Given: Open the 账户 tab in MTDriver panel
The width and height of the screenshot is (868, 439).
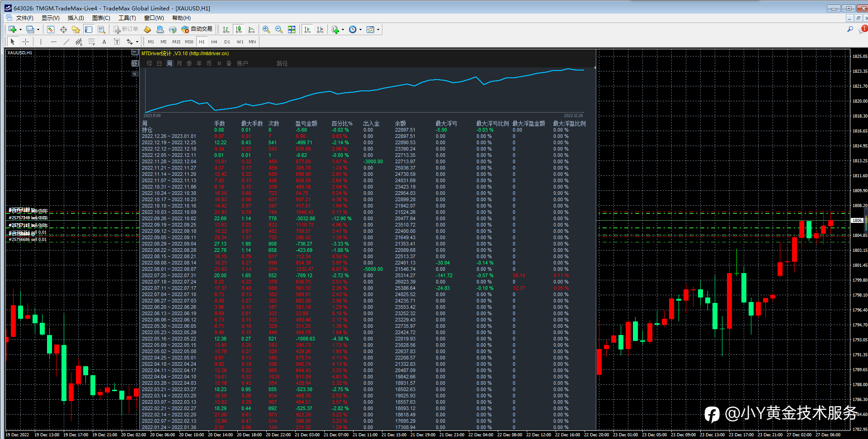Looking at the screenshot, I should 242,63.
